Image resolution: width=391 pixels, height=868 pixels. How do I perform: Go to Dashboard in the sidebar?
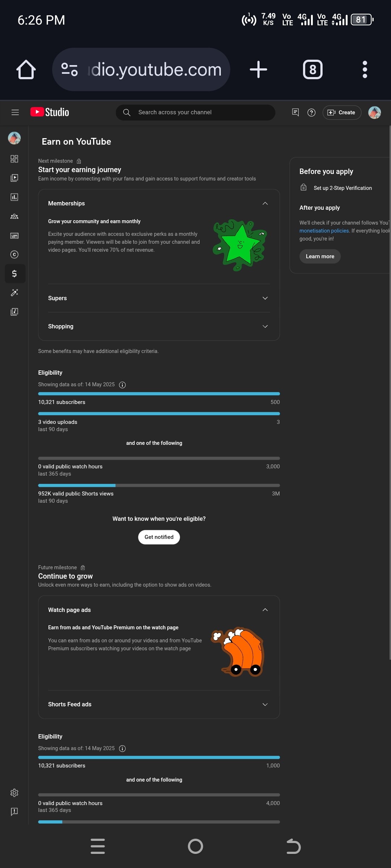click(14, 159)
